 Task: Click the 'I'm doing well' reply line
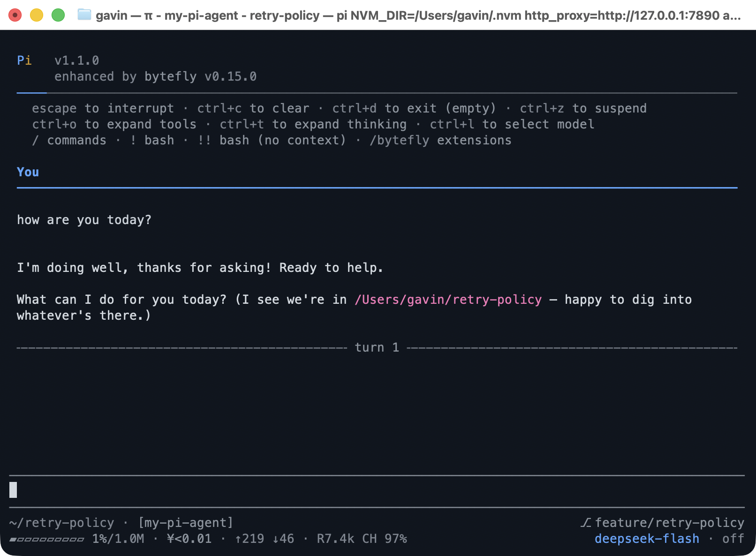[x=200, y=268]
